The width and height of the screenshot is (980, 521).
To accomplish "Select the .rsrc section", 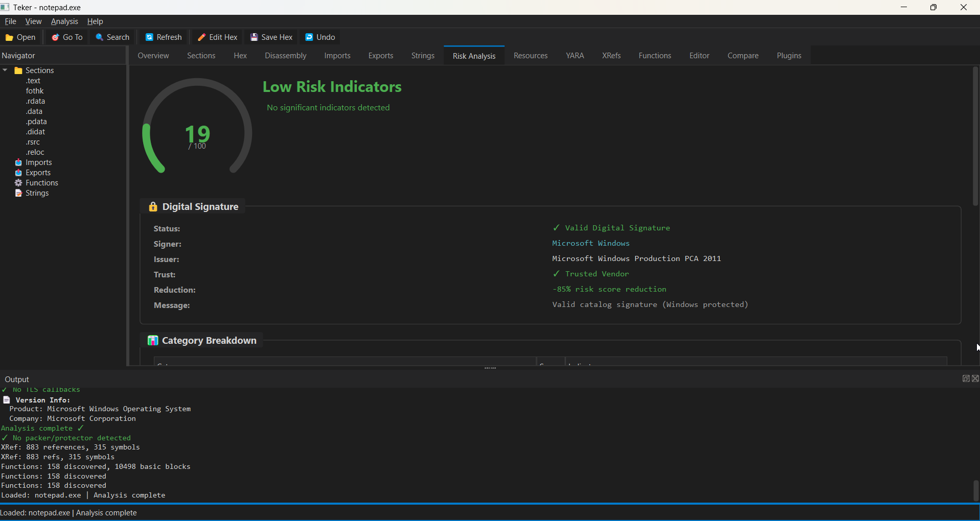I will [33, 142].
